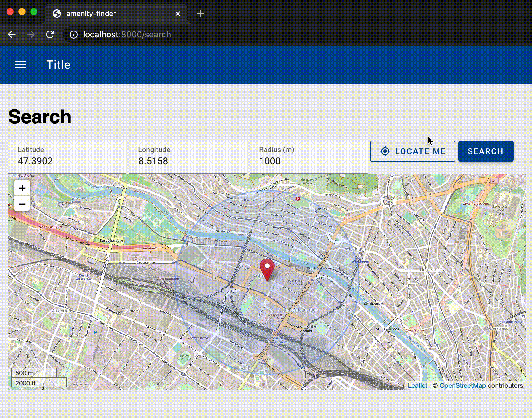Open the OpenStreetMap contributors link
The height and width of the screenshot is (418, 532).
pos(463,385)
